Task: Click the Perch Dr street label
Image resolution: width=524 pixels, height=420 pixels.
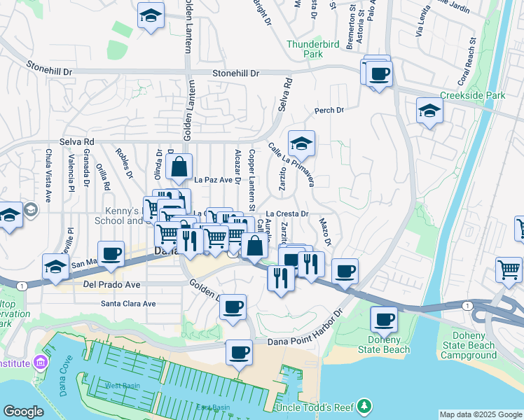Action: click(329, 110)
